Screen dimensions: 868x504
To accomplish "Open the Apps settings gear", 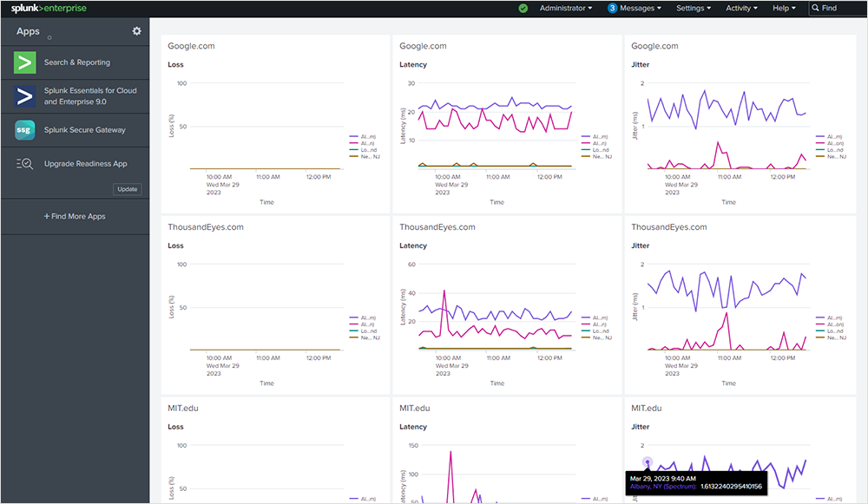I will [x=136, y=31].
